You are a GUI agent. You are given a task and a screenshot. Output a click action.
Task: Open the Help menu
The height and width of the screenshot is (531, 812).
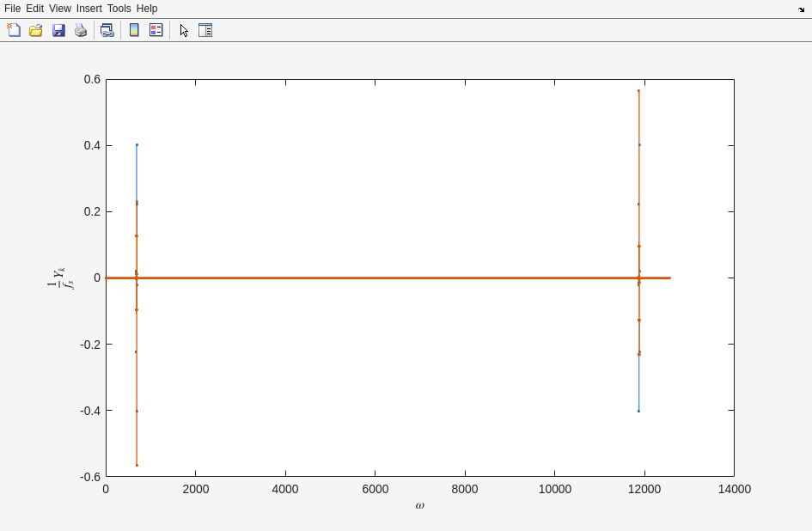click(147, 9)
